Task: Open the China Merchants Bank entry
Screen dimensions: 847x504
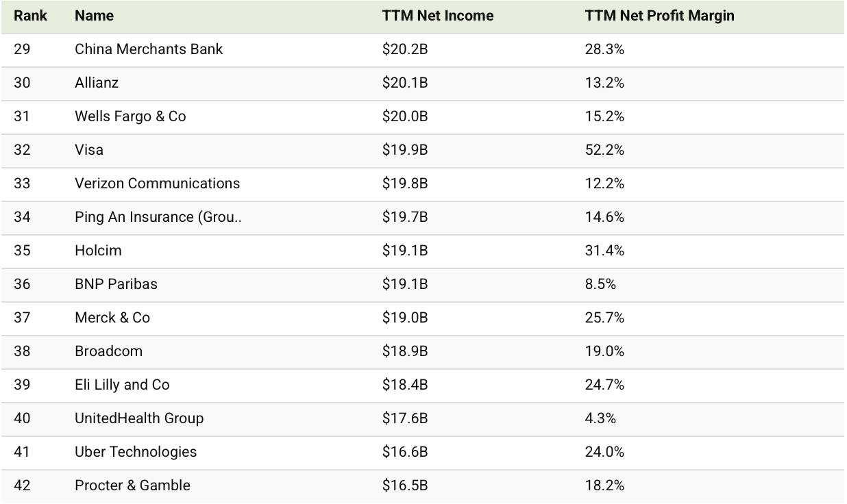Action: point(149,49)
